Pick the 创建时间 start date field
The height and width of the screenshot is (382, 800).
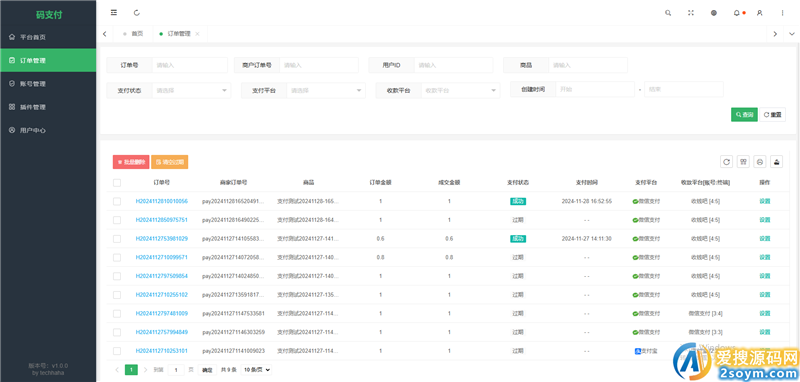pyautogui.click(x=595, y=89)
